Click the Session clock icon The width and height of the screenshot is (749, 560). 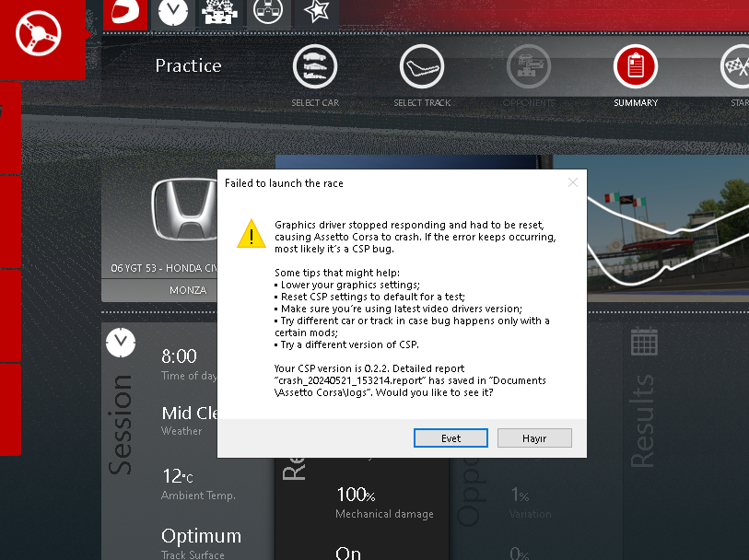pos(121,343)
